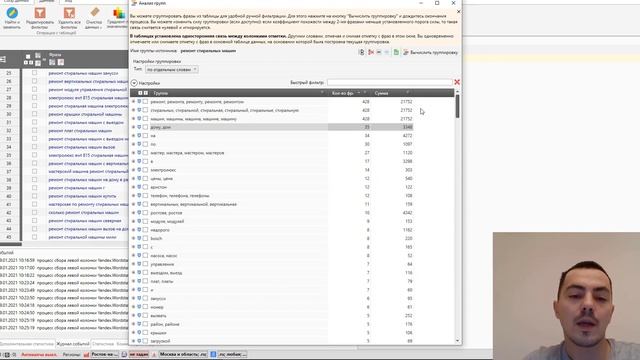Click the group list vertical scrollbar

pos(457,107)
